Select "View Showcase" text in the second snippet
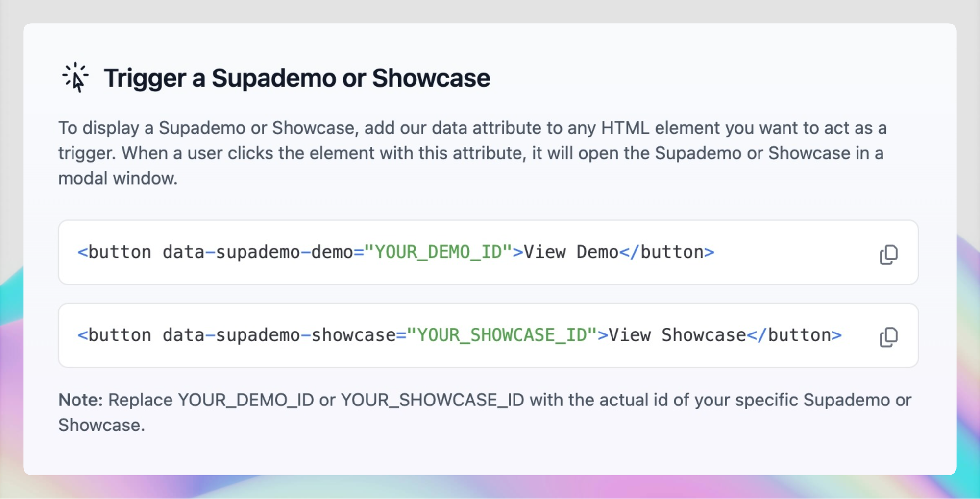 point(677,335)
